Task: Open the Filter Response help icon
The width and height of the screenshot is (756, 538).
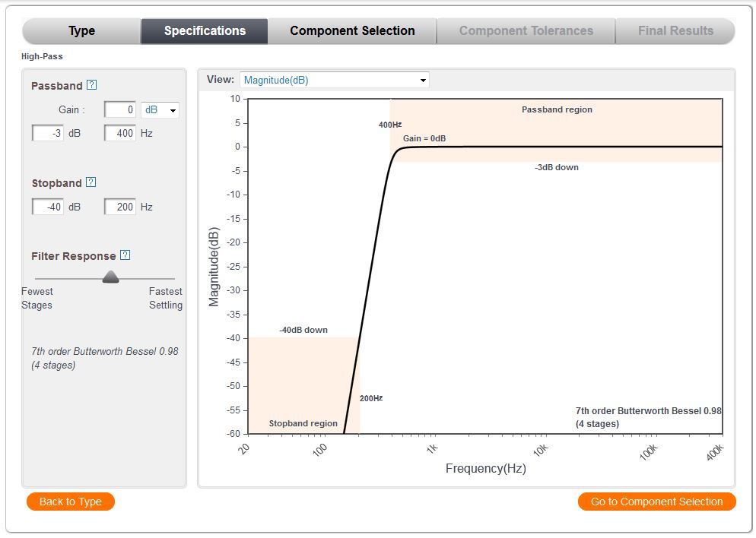Action: click(x=125, y=255)
